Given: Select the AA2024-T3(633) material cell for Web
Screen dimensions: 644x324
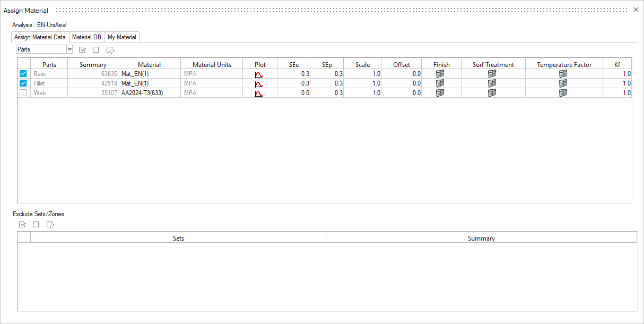Looking at the screenshot, I should click(149, 93).
